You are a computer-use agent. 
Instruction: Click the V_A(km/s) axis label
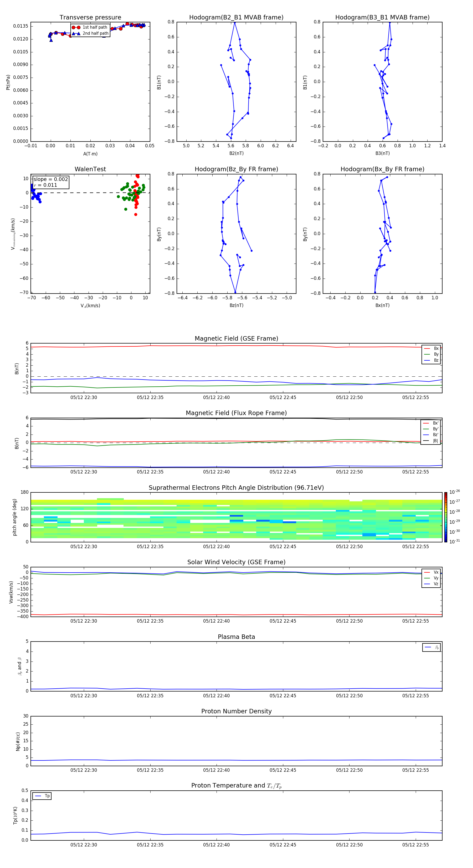click(x=90, y=306)
